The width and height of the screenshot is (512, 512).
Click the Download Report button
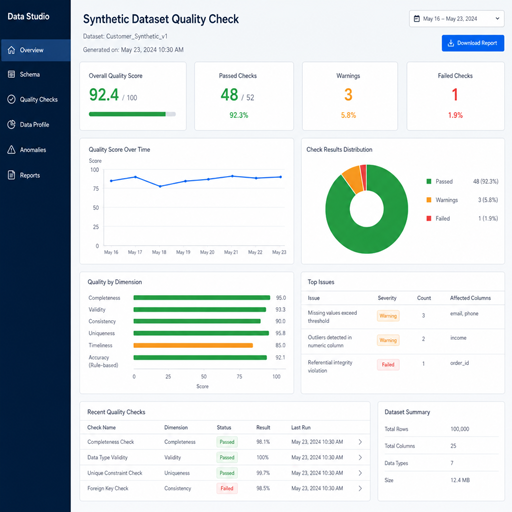(473, 43)
